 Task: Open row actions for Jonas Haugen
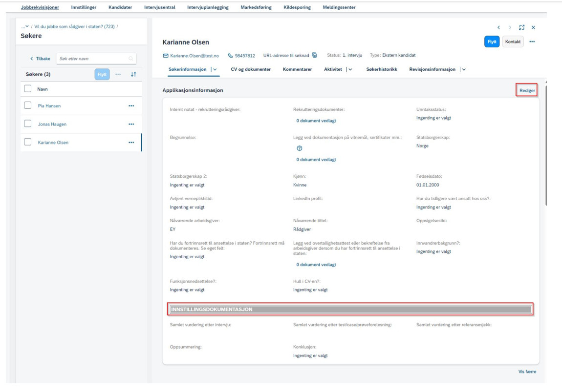click(x=131, y=124)
